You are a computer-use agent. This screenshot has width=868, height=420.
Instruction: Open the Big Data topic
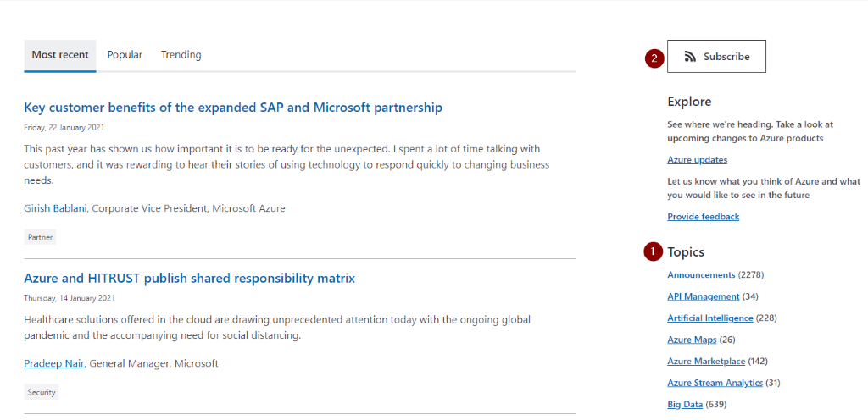coord(685,405)
